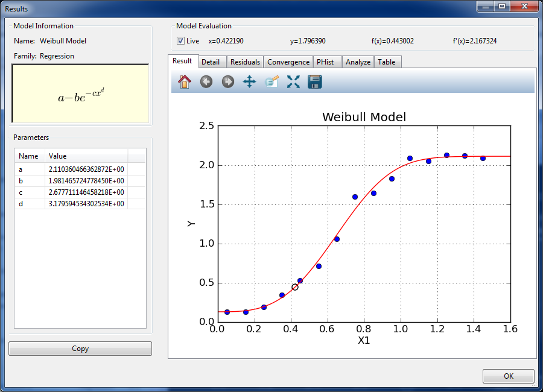The width and height of the screenshot is (543, 392).
Task: Activate the zoom-to-rectangle tool
Action: click(293, 82)
